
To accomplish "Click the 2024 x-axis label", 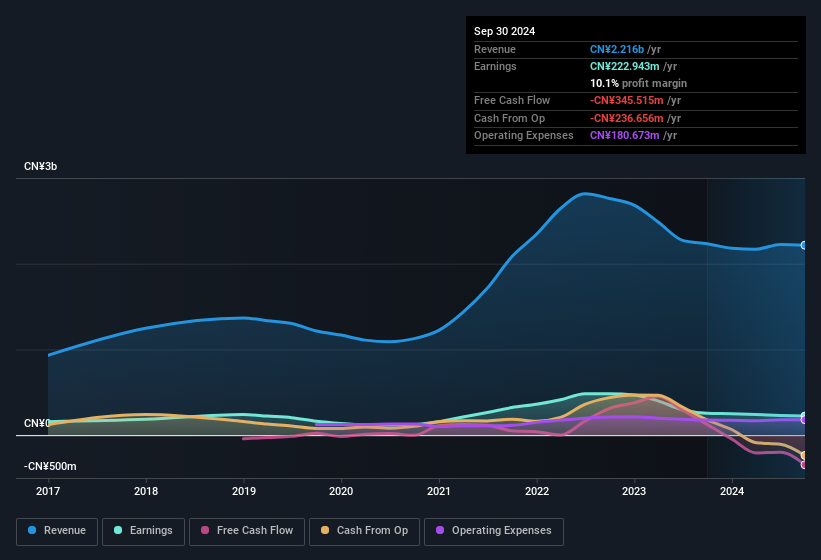I will click(732, 491).
